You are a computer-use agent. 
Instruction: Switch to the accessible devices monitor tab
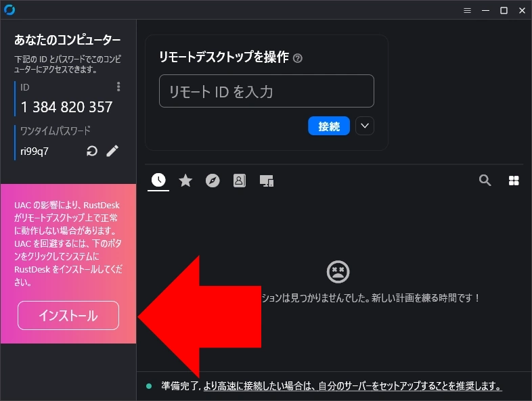coord(267,181)
